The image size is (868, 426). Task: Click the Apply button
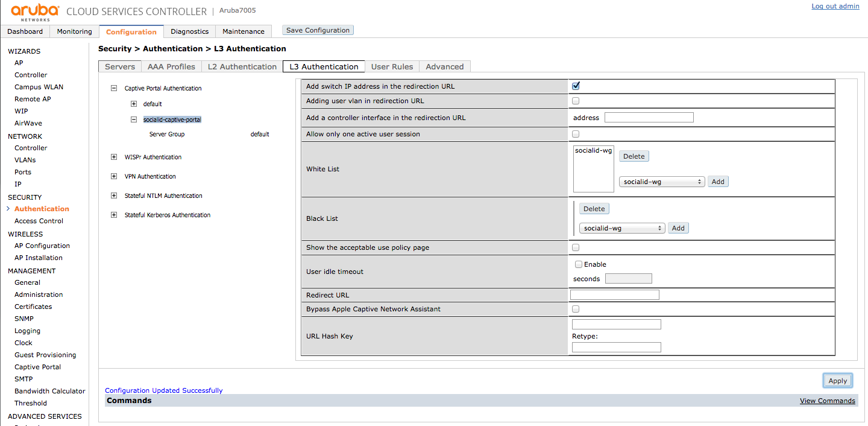pyautogui.click(x=837, y=380)
